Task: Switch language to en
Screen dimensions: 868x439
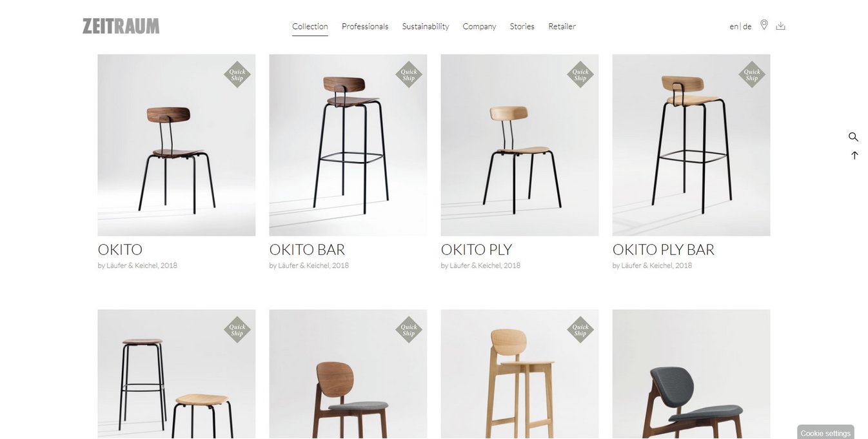Action: coord(734,26)
